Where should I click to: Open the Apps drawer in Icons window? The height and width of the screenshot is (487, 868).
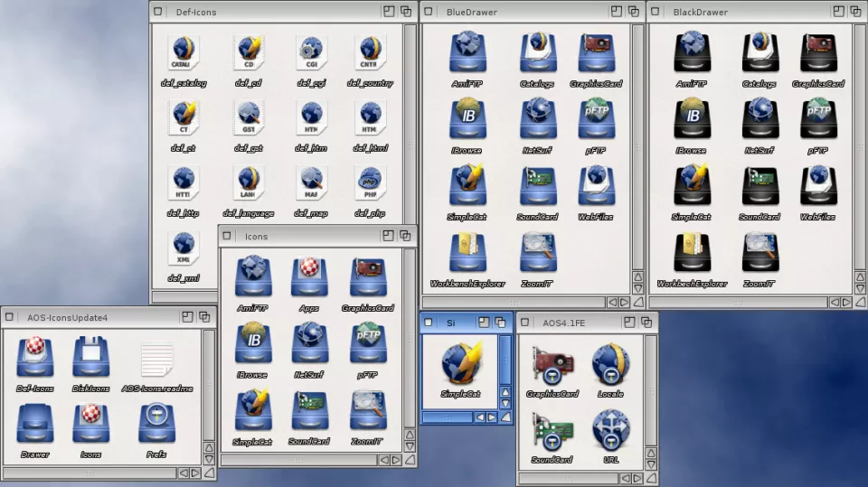pyautogui.click(x=308, y=277)
